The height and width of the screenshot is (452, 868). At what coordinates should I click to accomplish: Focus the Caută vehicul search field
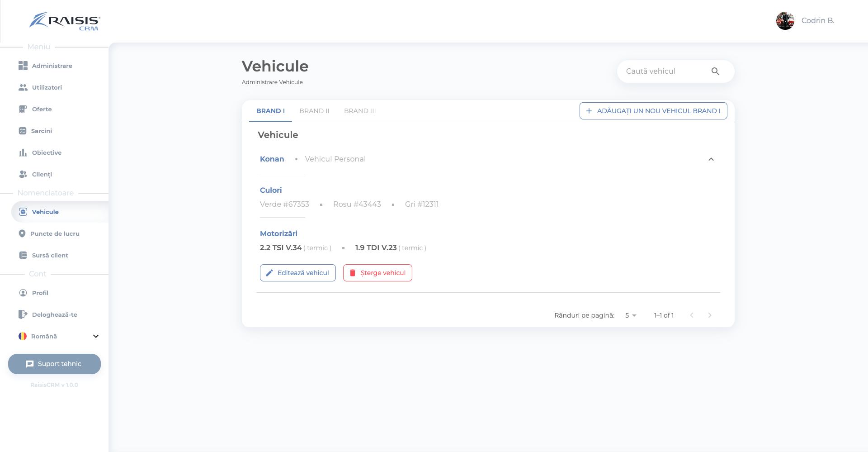[x=662, y=71]
